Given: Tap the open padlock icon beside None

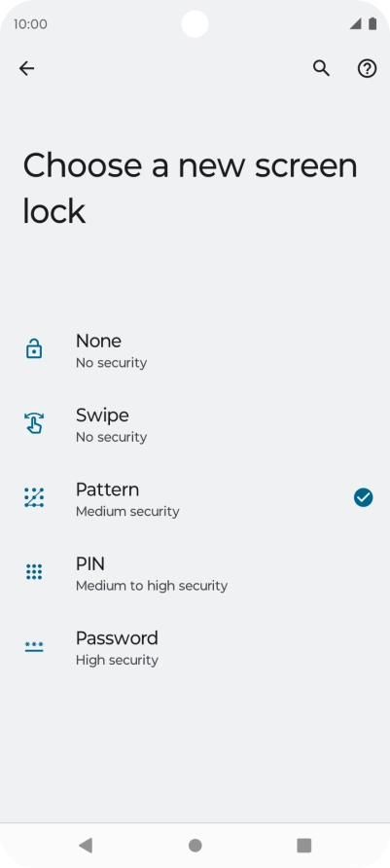Looking at the screenshot, I should 34,349.
